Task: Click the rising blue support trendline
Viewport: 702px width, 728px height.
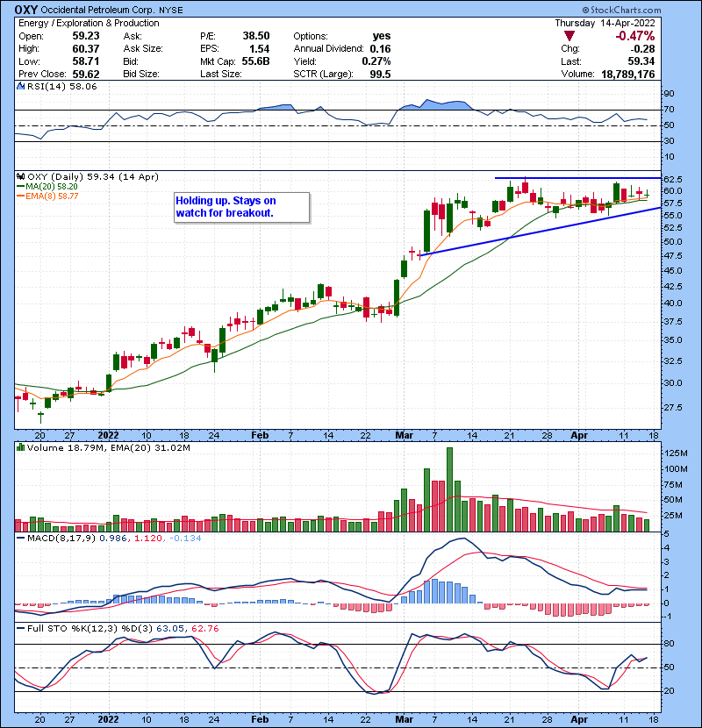Action: click(539, 232)
